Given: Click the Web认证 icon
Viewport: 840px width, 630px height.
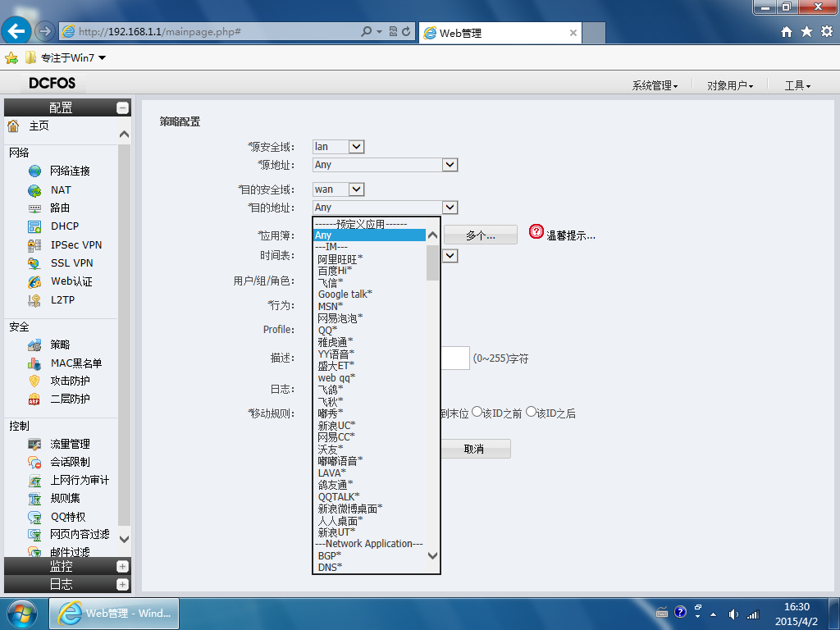Looking at the screenshot, I should point(34,282).
